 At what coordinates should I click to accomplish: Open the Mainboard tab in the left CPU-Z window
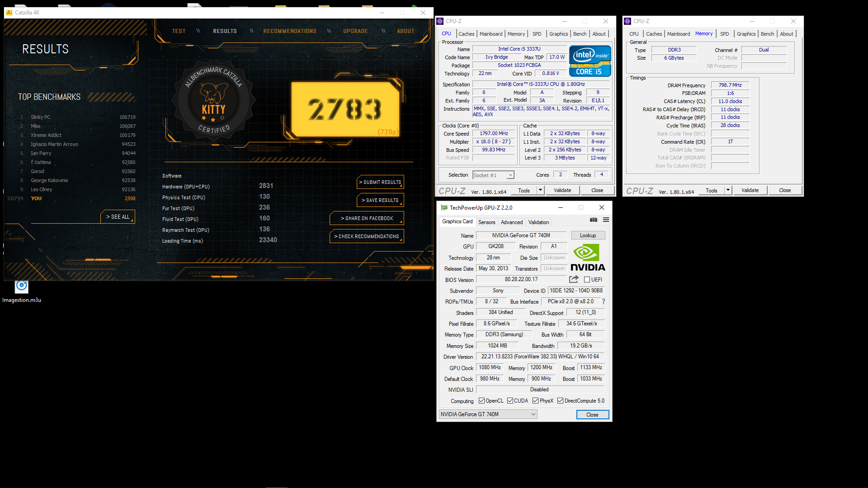[491, 34]
